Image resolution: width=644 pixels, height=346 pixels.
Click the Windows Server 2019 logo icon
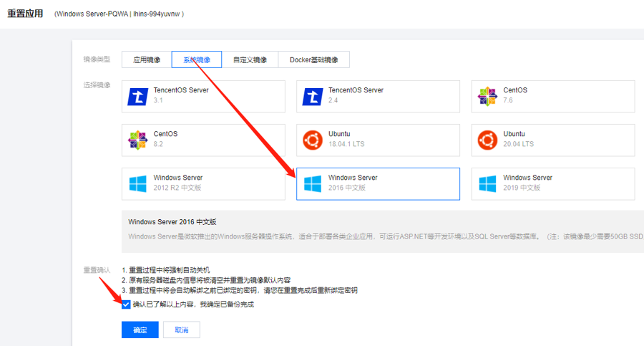[488, 183]
